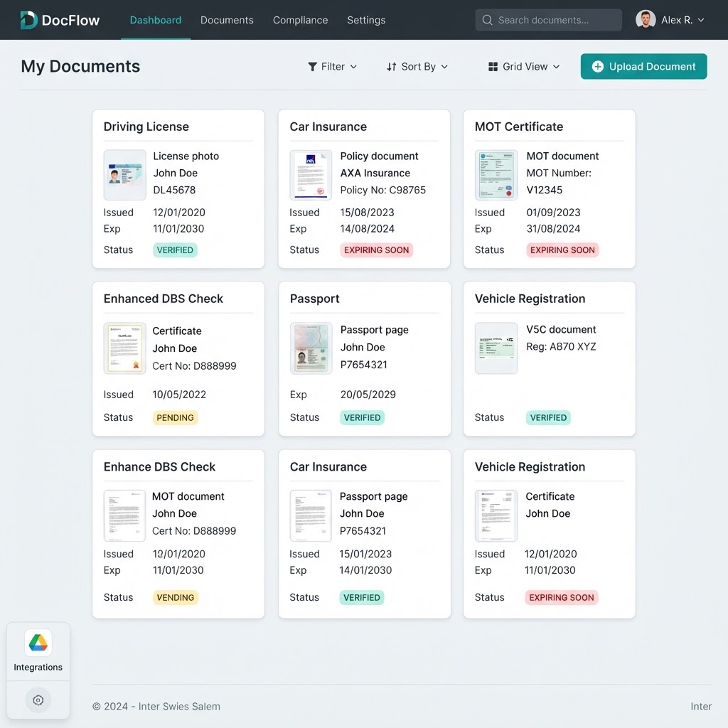The image size is (728, 728).
Task: Click MOT Certificate card title
Action: [x=518, y=127]
